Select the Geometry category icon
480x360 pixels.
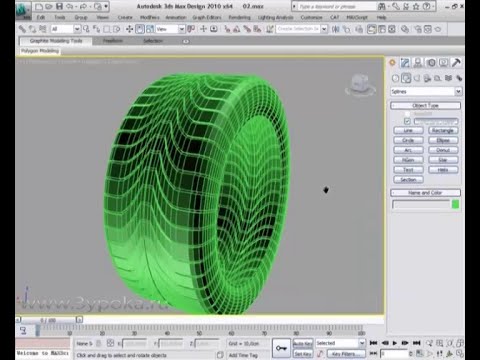tap(395, 78)
